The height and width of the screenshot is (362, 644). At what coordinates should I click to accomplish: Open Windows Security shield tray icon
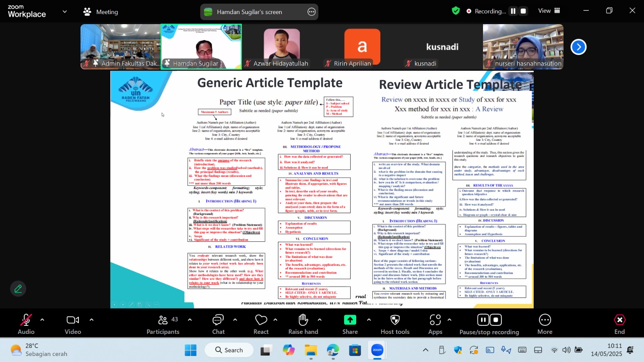(458, 350)
